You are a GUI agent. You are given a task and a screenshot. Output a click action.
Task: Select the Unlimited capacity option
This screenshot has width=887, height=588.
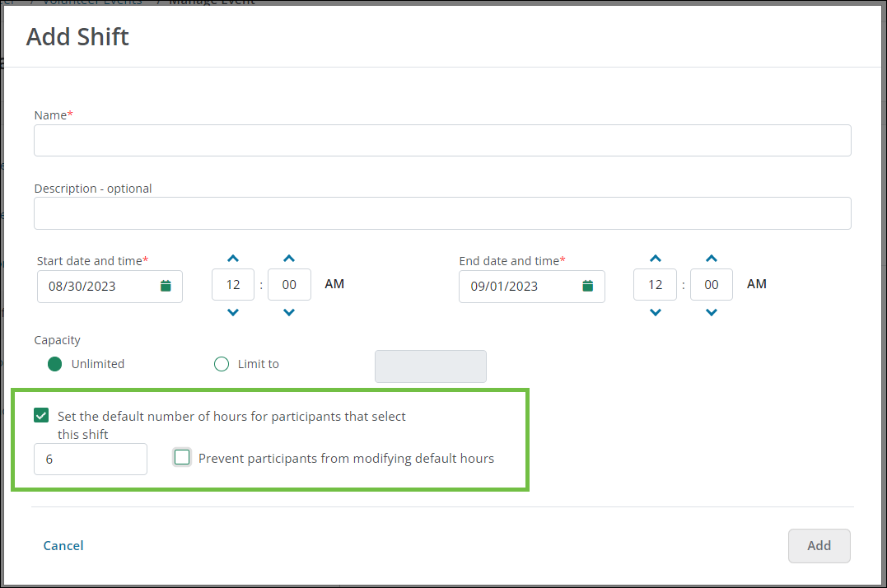(x=55, y=364)
